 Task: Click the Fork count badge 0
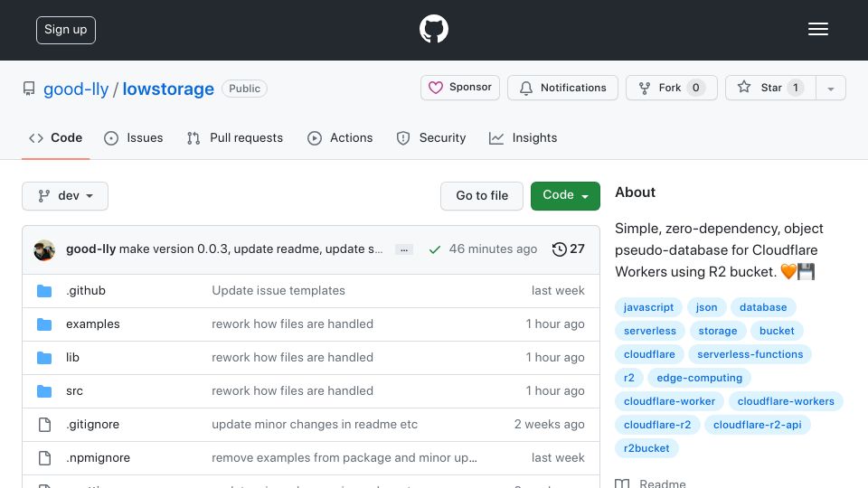point(696,88)
